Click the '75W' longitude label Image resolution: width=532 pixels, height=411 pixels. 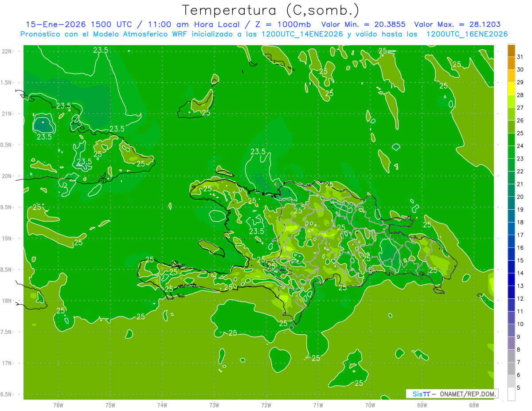pyautogui.click(x=110, y=405)
